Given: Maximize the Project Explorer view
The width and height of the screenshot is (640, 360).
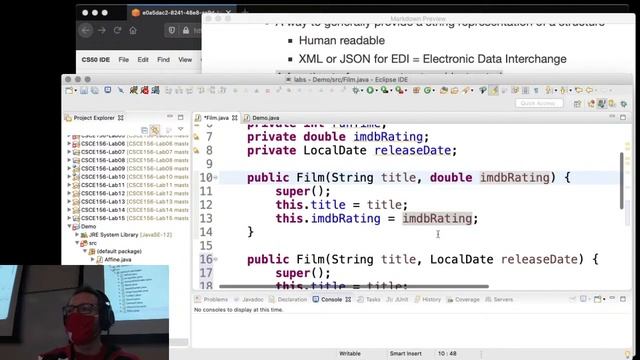Looking at the screenshot, I should tap(180, 117).
